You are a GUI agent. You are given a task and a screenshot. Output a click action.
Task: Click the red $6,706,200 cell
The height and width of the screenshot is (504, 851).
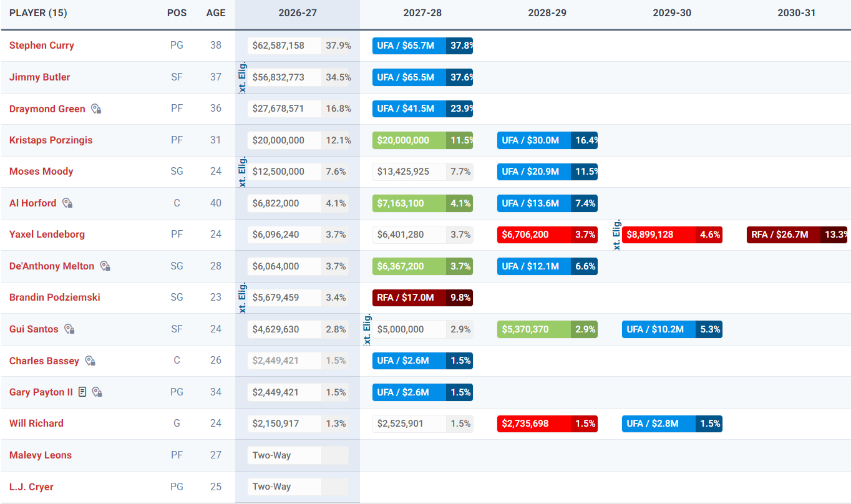(x=547, y=235)
